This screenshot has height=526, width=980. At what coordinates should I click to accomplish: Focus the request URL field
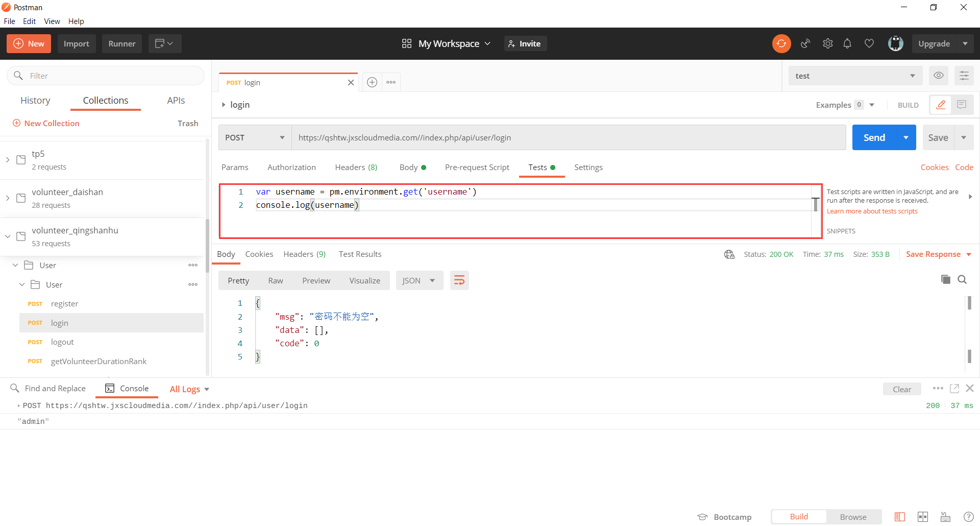click(569, 137)
